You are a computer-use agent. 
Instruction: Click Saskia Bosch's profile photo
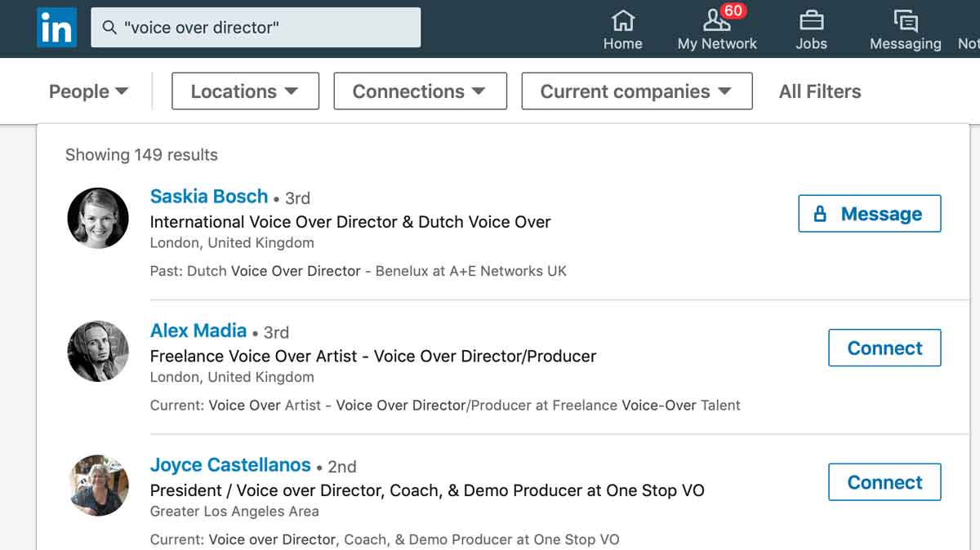pyautogui.click(x=98, y=218)
